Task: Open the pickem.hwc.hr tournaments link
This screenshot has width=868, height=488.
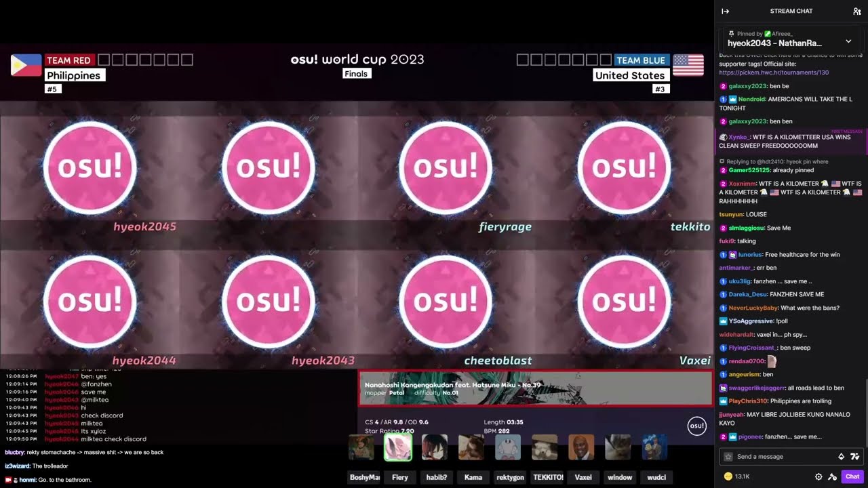Action: click(774, 73)
